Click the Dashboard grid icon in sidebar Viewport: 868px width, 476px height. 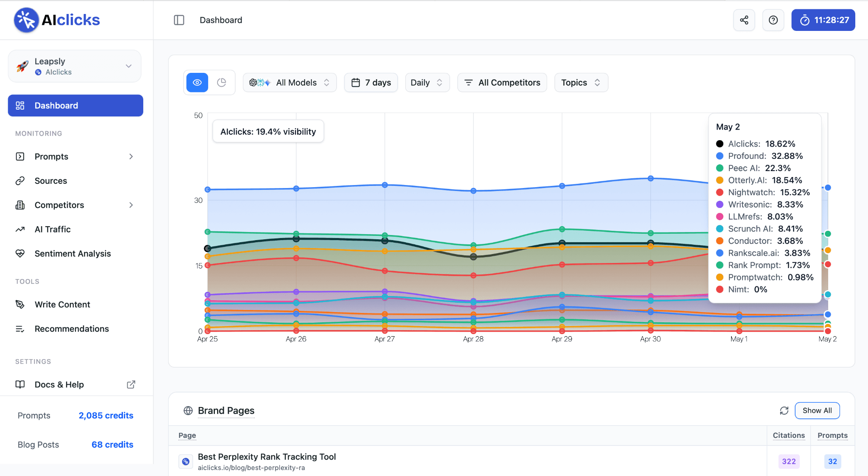coord(20,105)
